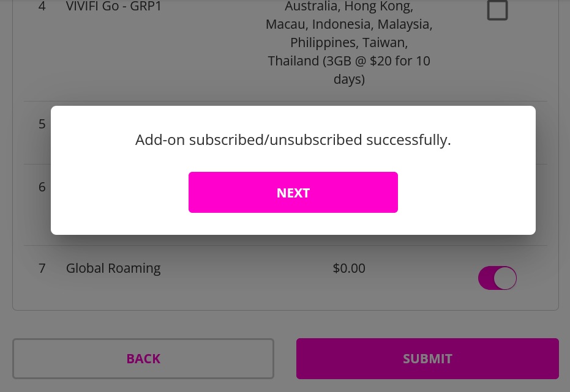Click the NEXT button in the dialog
570x392 pixels.
tap(293, 193)
